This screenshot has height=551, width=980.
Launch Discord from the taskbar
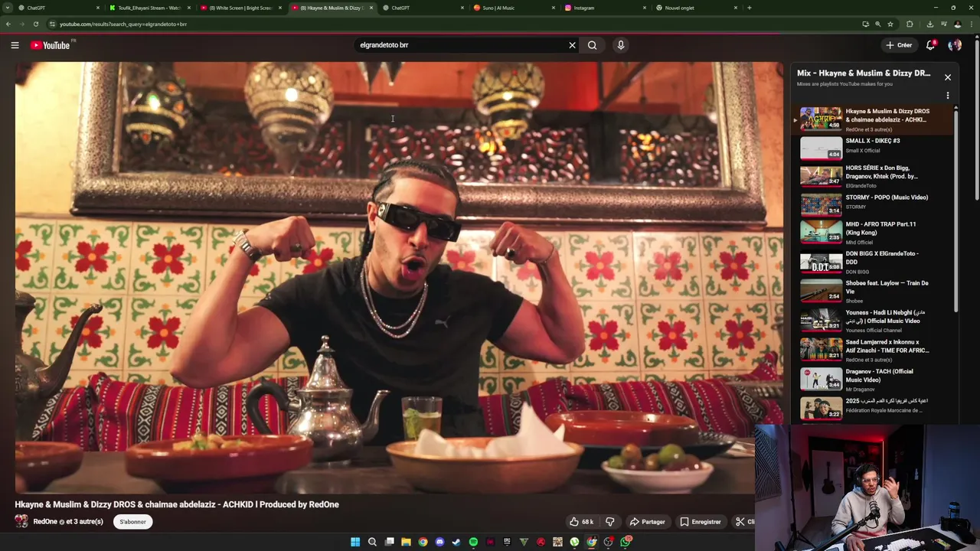(x=439, y=542)
